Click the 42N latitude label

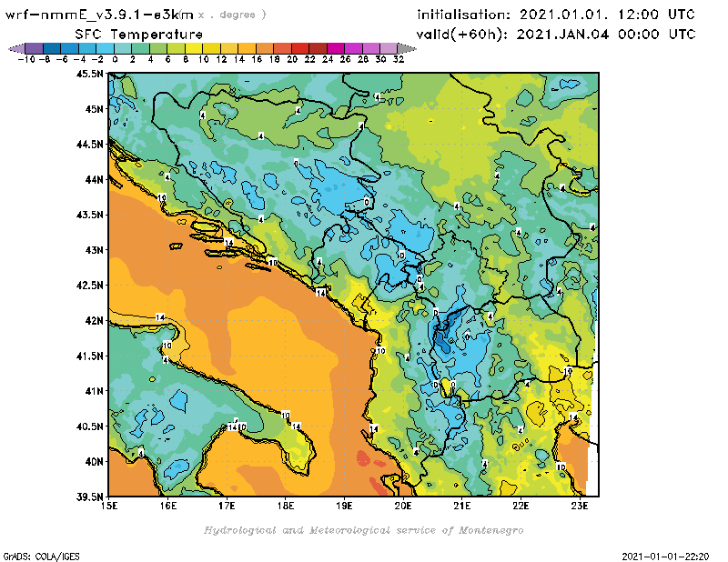point(94,321)
